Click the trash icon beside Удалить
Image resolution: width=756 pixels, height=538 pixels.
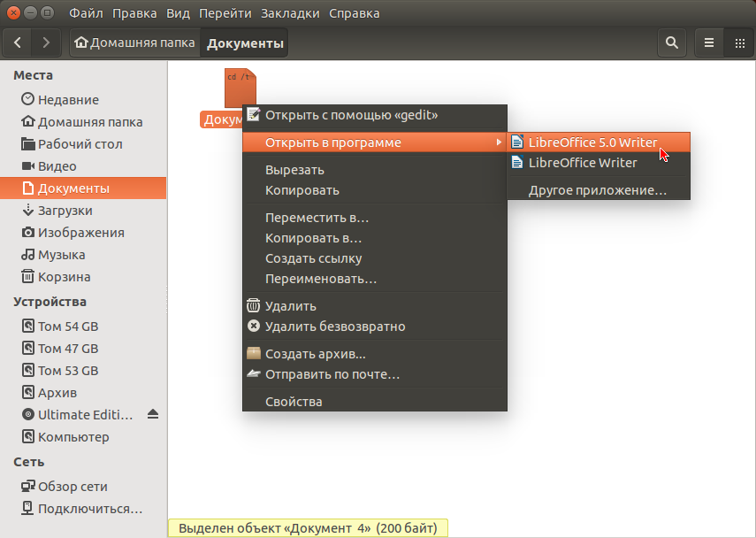[x=254, y=305]
